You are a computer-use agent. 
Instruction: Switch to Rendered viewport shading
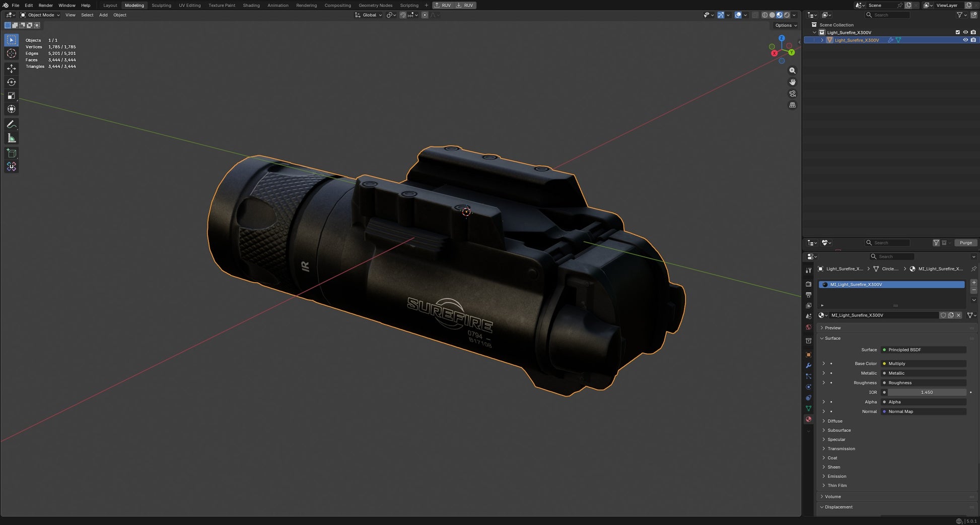point(787,15)
